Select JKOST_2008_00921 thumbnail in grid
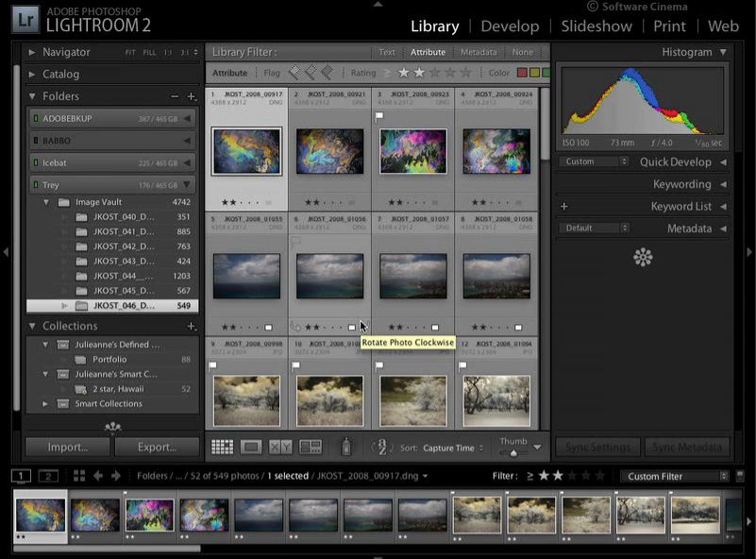This screenshot has height=559, width=756. (x=329, y=151)
